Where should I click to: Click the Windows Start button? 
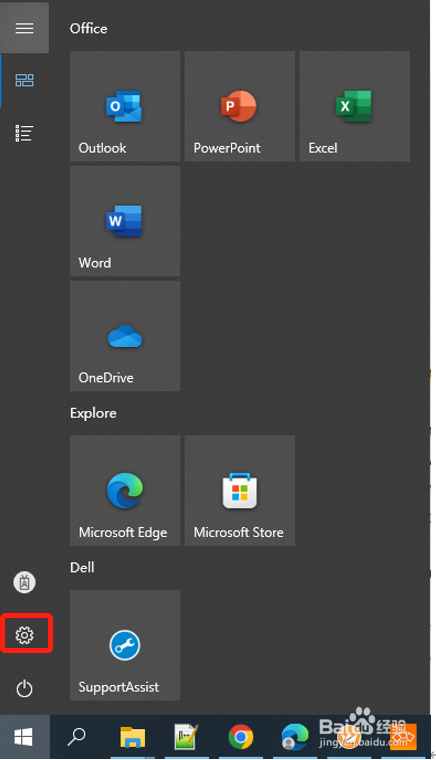[24, 737]
